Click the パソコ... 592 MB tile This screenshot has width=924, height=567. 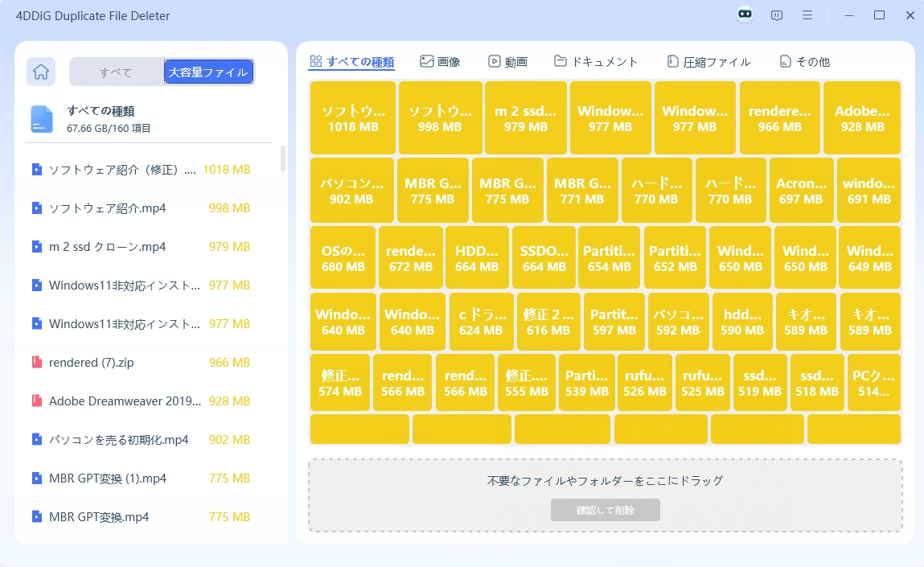678,321
